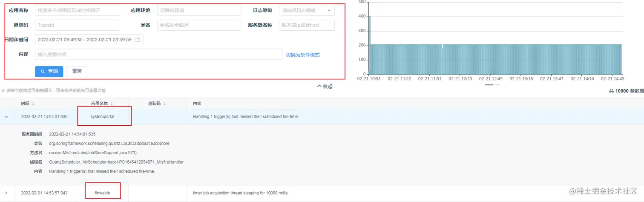Sort by the 时间 column header

pos(28,104)
